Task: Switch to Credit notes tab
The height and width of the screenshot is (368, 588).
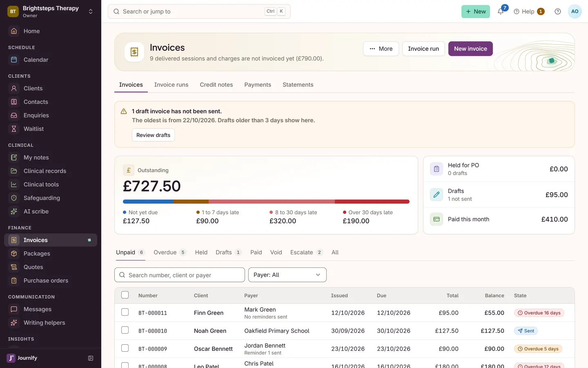Action: point(216,85)
